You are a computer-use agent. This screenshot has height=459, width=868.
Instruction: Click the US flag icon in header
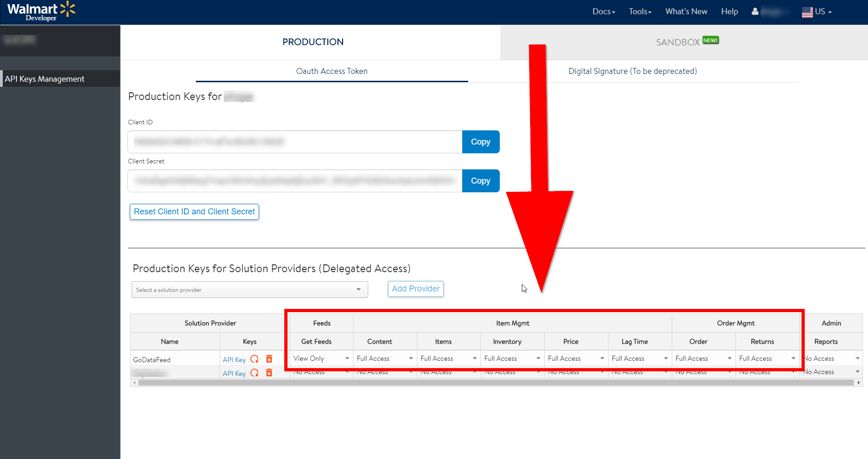pos(807,11)
